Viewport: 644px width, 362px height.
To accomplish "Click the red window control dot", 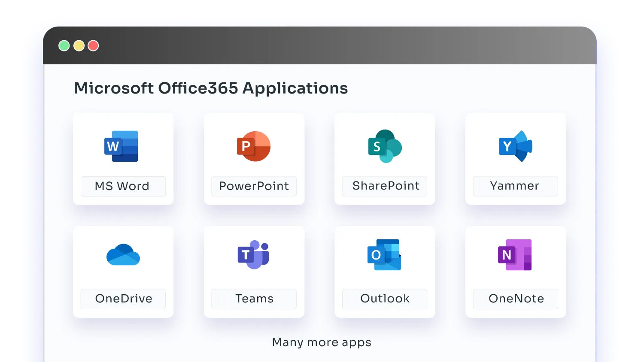I will 93,45.
